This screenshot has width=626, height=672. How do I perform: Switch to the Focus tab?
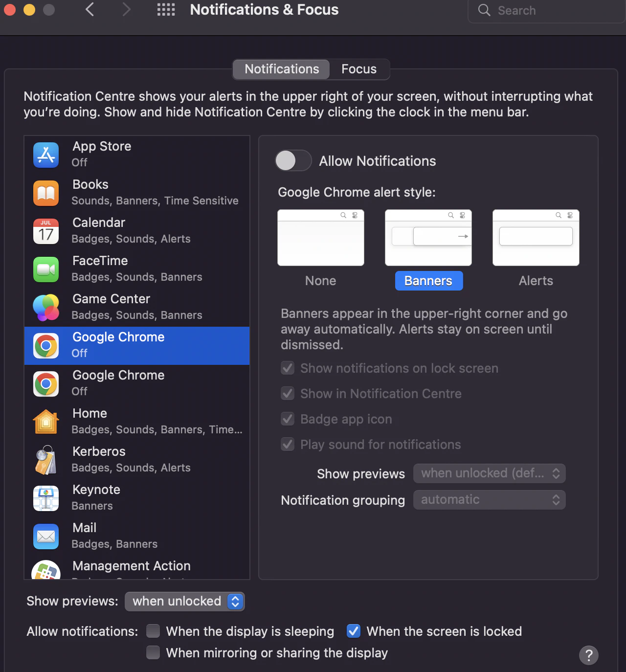[359, 69]
